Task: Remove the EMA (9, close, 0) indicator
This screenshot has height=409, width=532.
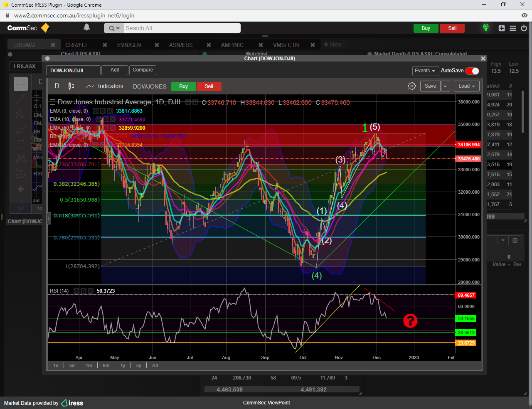Action: pos(110,111)
